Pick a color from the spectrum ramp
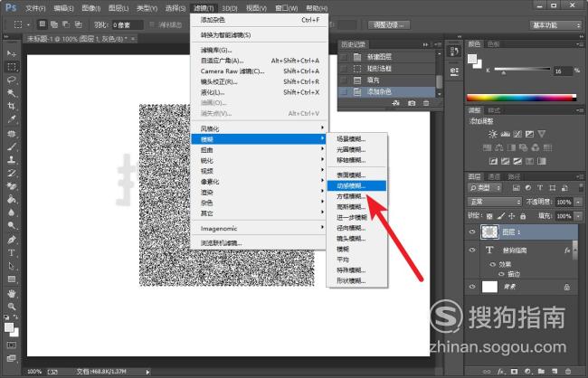The height and width of the screenshot is (378, 588). (x=521, y=98)
